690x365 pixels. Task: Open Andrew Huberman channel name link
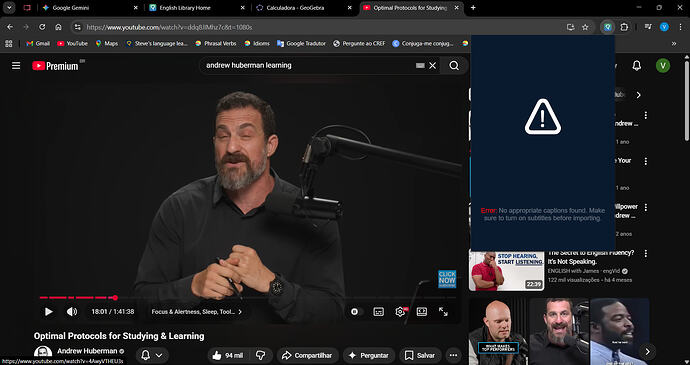pyautogui.click(x=87, y=351)
